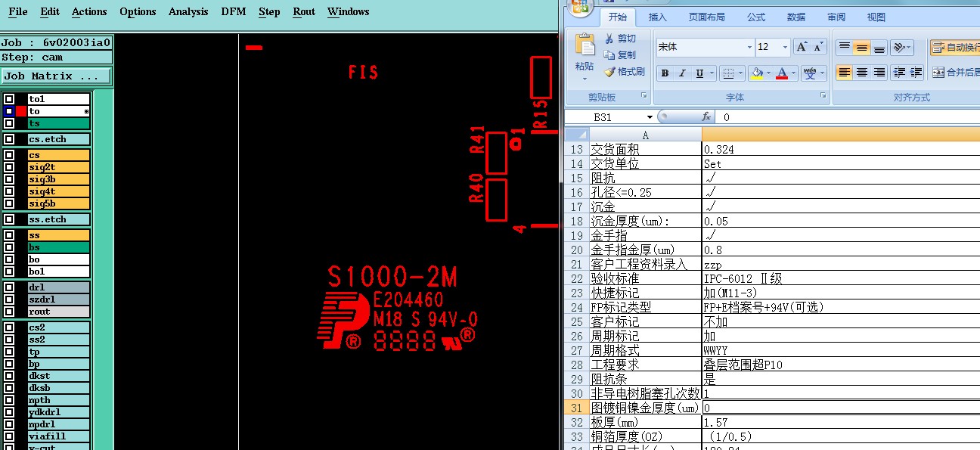Expand the fill color dropdown arrow
The width and height of the screenshot is (980, 450).
coord(768,73)
